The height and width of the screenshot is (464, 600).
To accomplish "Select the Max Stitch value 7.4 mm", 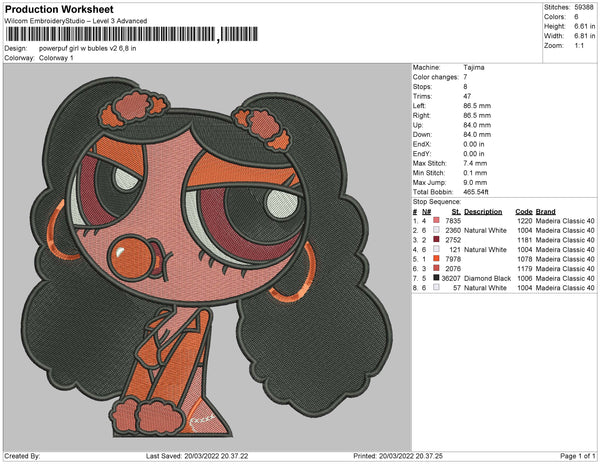I will click(x=475, y=163).
